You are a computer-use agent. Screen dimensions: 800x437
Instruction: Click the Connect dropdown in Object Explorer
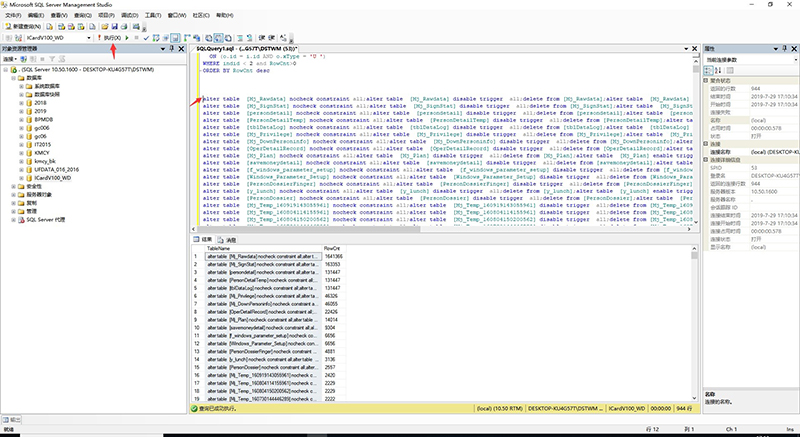click(10, 59)
